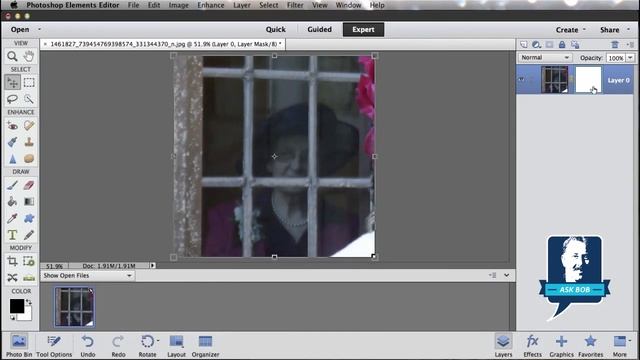Add a fill or adjustment layer

536,44
